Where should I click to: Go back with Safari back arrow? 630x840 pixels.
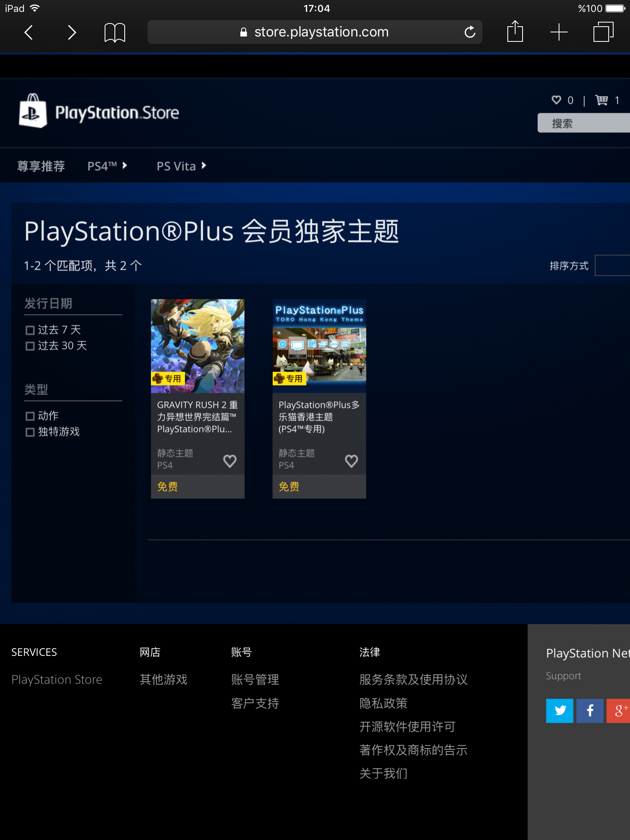tap(28, 32)
